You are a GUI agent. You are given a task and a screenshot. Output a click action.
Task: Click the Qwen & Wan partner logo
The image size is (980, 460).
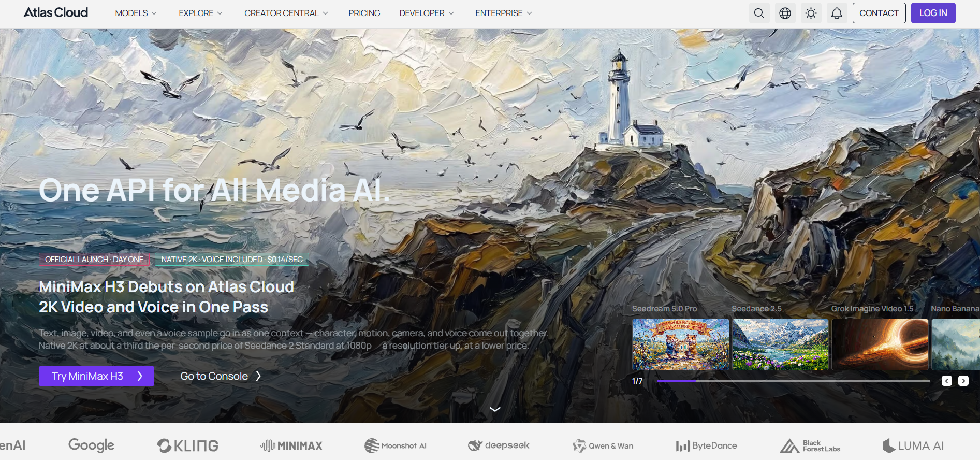tap(603, 445)
